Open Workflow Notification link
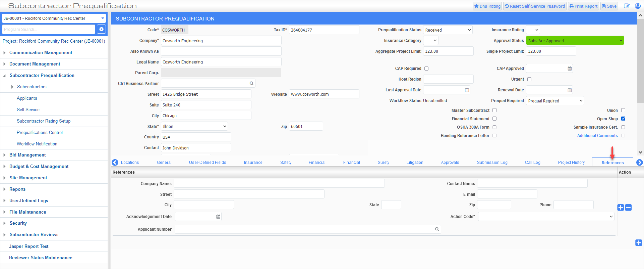This screenshot has height=269, width=644. tap(37, 144)
